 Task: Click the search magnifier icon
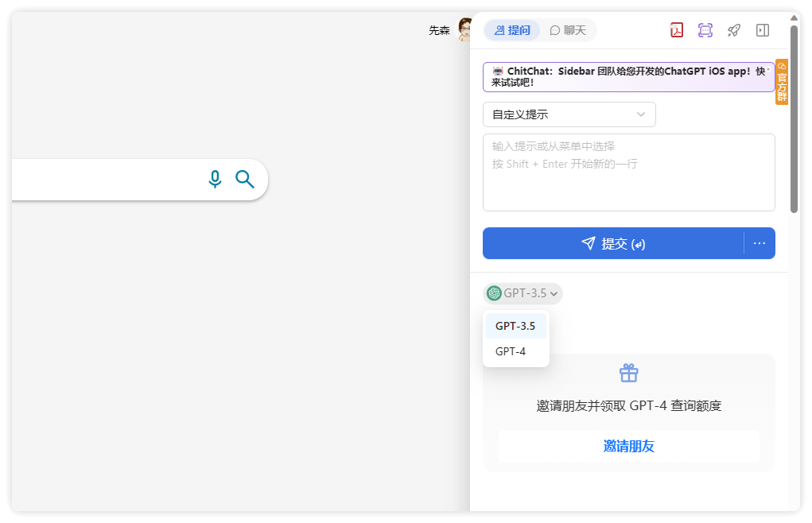coord(244,179)
